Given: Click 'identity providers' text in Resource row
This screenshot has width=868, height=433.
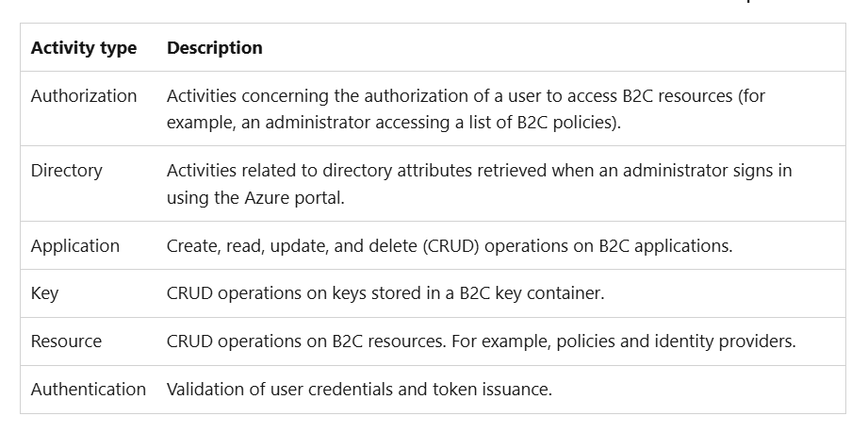Looking at the screenshot, I should pos(725,341).
